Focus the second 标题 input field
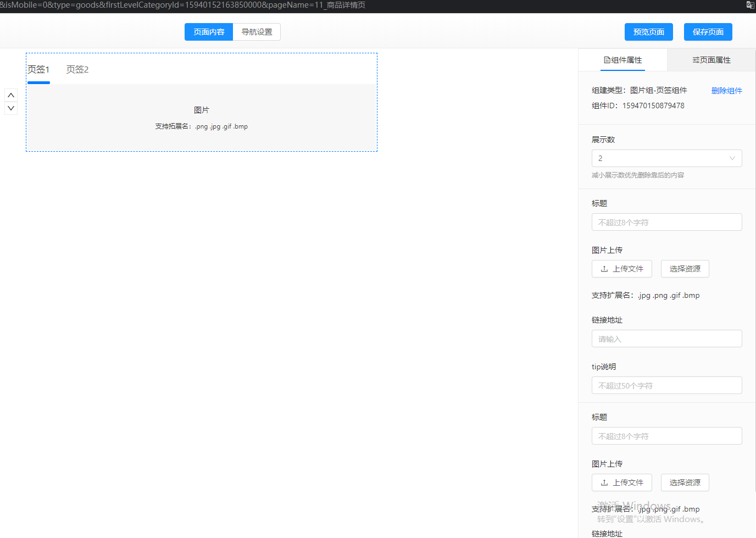The image size is (756, 538). coord(667,436)
